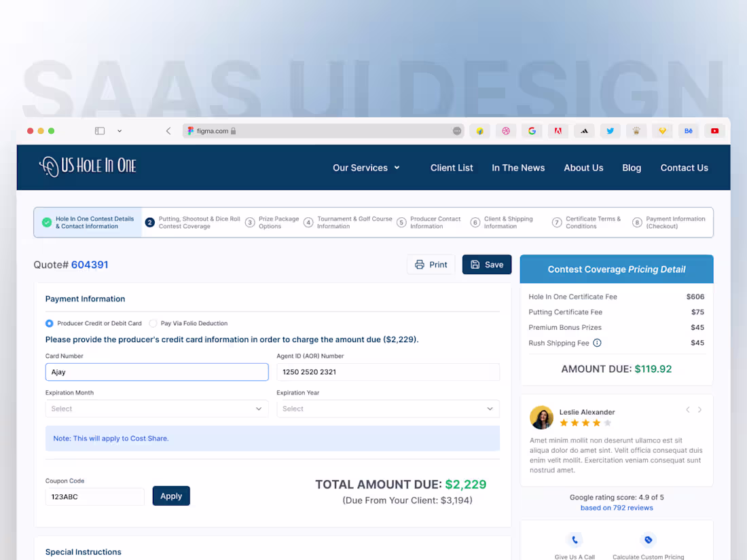Open the based on 792 reviews link

point(616,507)
